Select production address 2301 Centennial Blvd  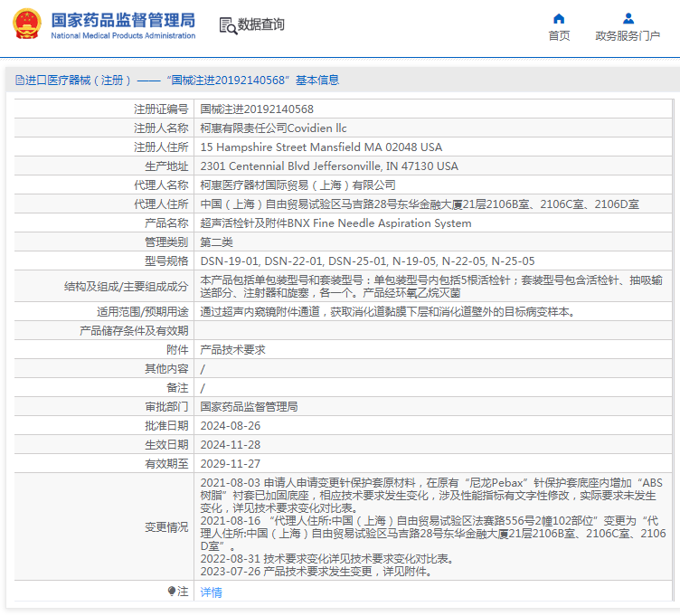click(x=329, y=166)
